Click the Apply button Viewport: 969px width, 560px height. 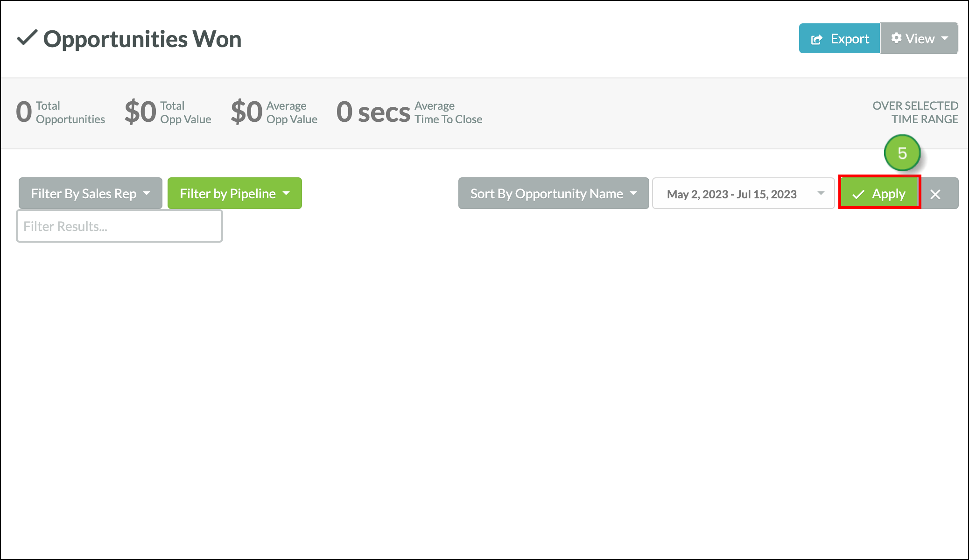pyautogui.click(x=879, y=192)
